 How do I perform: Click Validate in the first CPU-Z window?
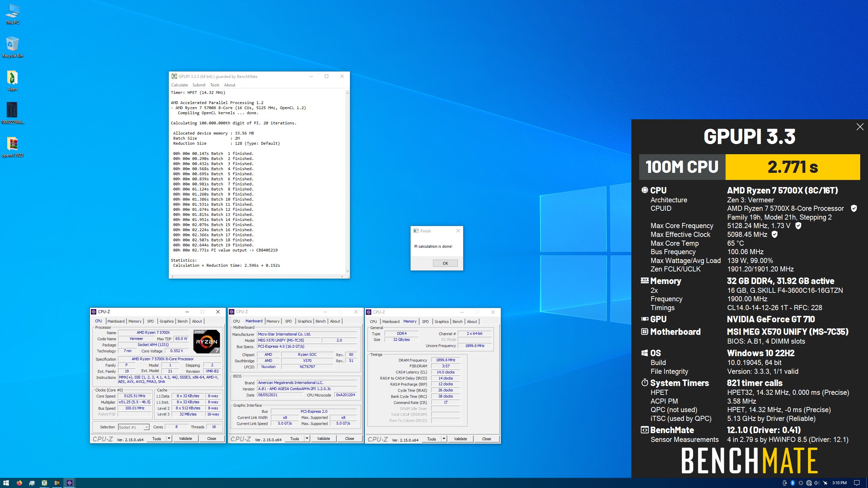point(185,439)
